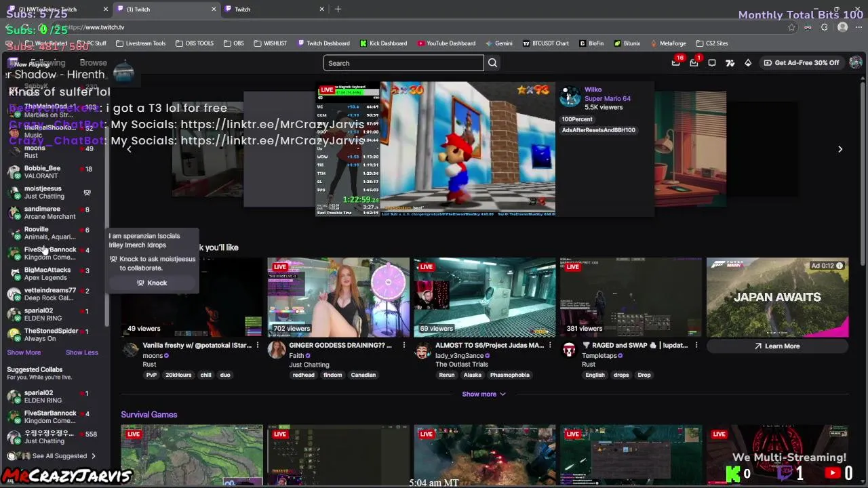Open the 381 viewers Templetaps Rust thumbnail
This screenshot has height=488, width=868.
pos(631,297)
